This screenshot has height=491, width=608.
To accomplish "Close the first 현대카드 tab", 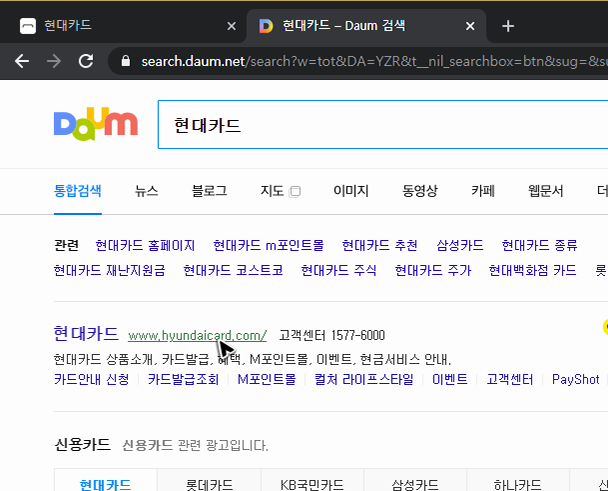I will pyautogui.click(x=231, y=26).
